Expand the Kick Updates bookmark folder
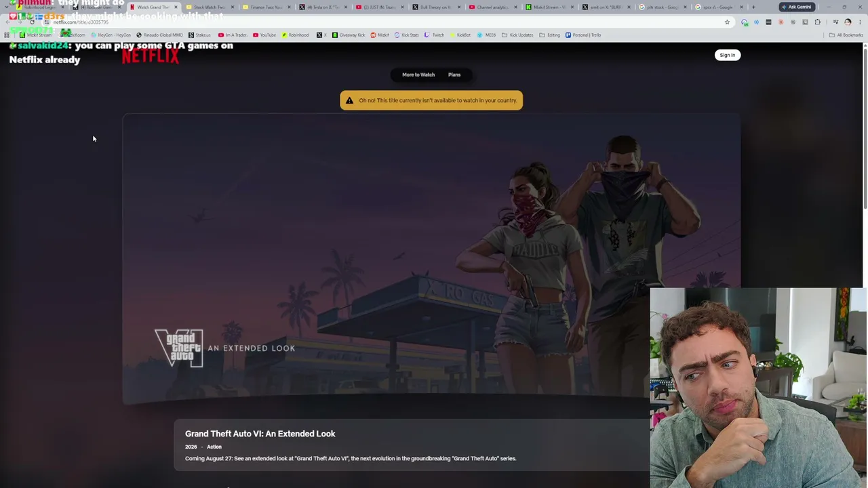 [517, 35]
